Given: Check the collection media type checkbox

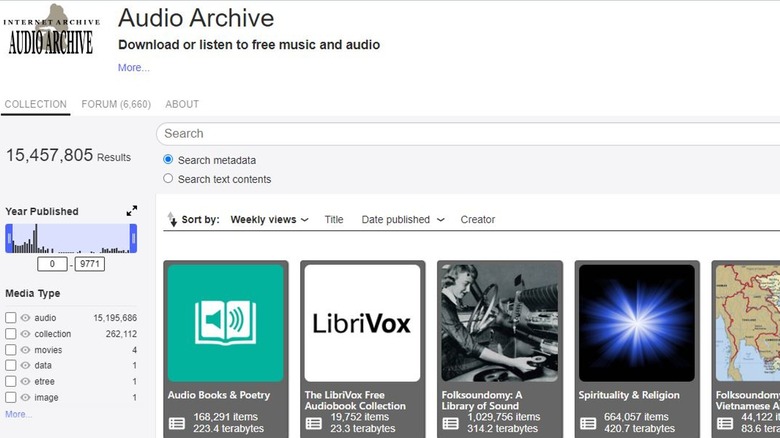Looking at the screenshot, I should tap(10, 334).
